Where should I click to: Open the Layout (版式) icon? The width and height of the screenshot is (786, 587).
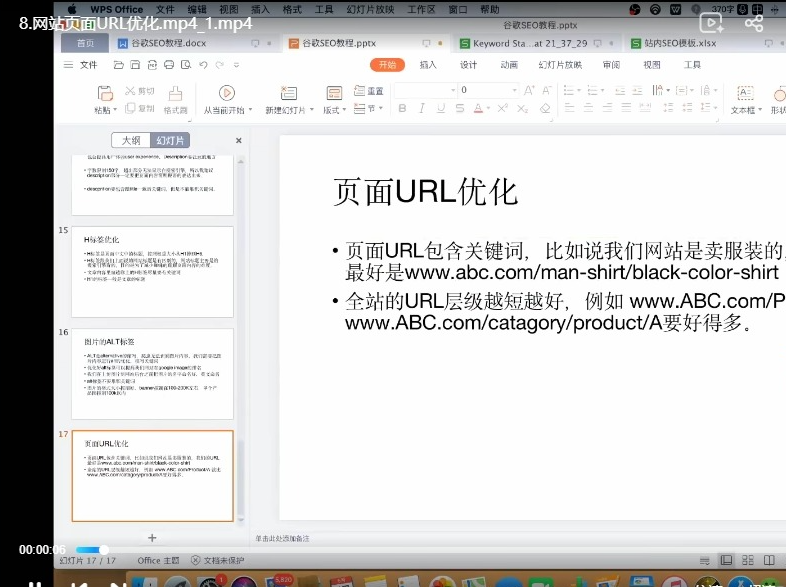[334, 93]
